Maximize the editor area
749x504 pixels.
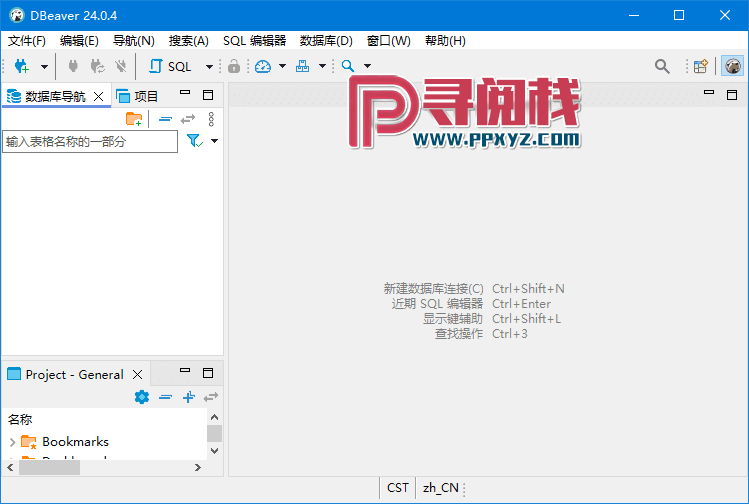732,95
